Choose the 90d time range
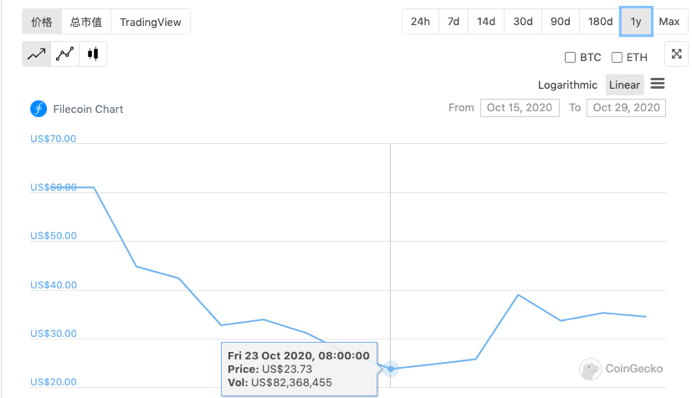692x398 pixels. (x=560, y=21)
